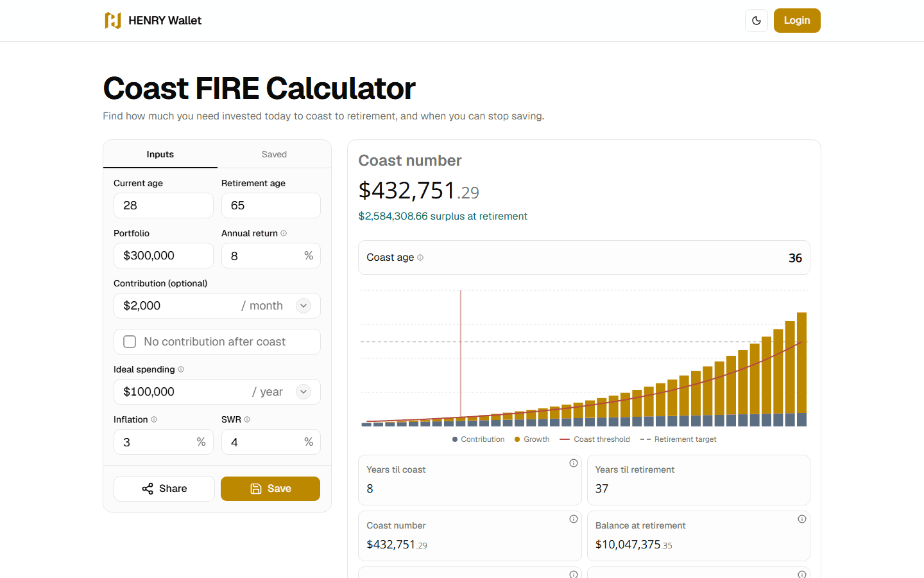This screenshot has width=924, height=578.
Task: Click the Ideal spending info icon
Action: pos(181,369)
